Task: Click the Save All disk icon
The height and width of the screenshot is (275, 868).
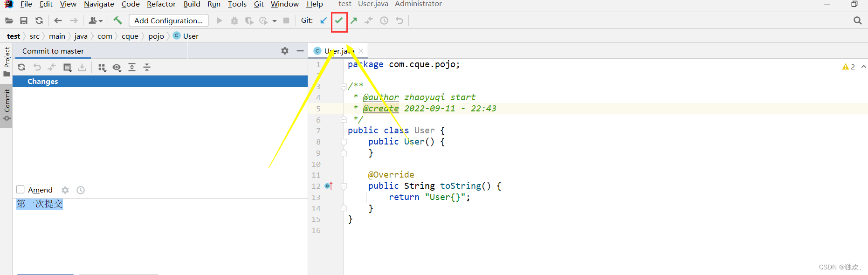Action: [24, 21]
